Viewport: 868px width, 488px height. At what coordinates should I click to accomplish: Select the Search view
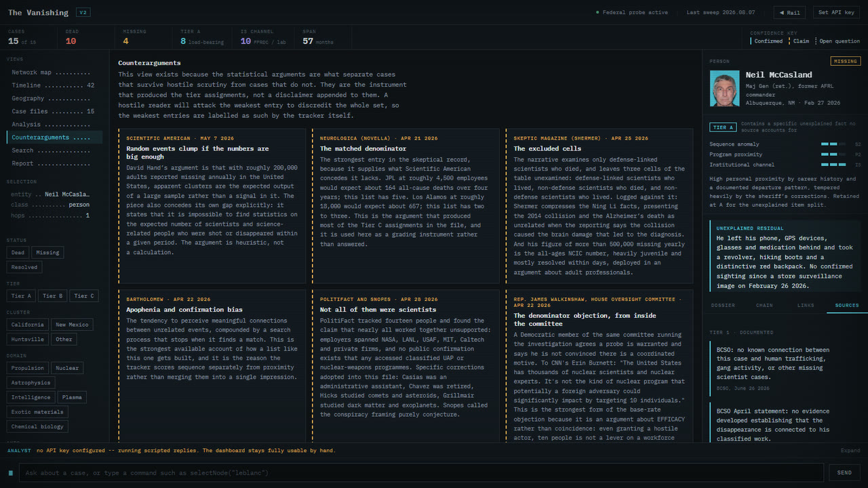coord(54,150)
